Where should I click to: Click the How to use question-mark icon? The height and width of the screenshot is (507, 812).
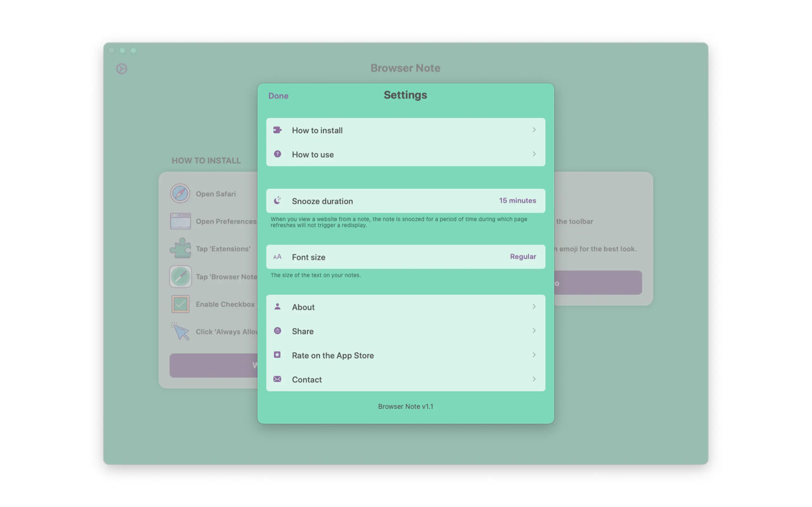click(x=277, y=154)
